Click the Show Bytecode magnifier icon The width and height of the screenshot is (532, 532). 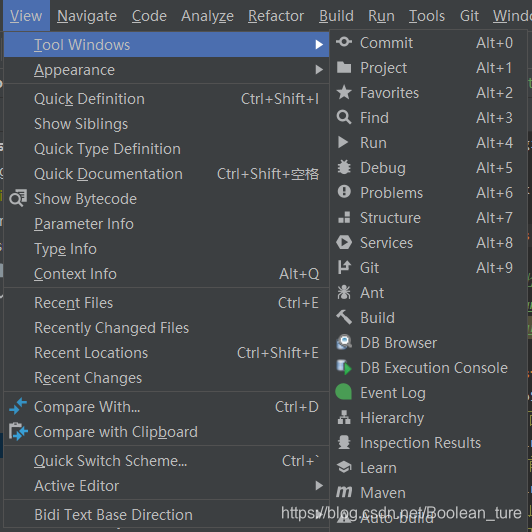click(18, 198)
